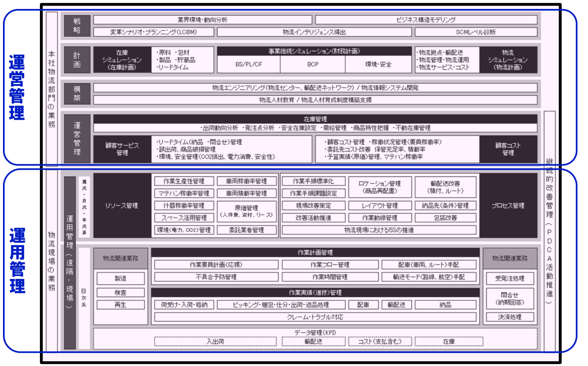Viewport: 588px width, 366px height.
Task: Click クレーム・トラブル対応 bar
Action: click(x=315, y=317)
